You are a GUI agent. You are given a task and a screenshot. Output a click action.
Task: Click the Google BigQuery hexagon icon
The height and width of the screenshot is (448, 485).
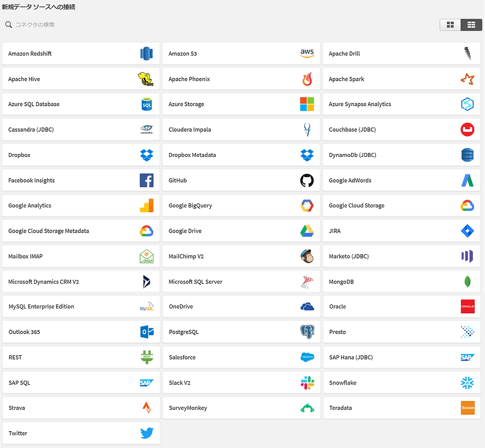pos(307,205)
